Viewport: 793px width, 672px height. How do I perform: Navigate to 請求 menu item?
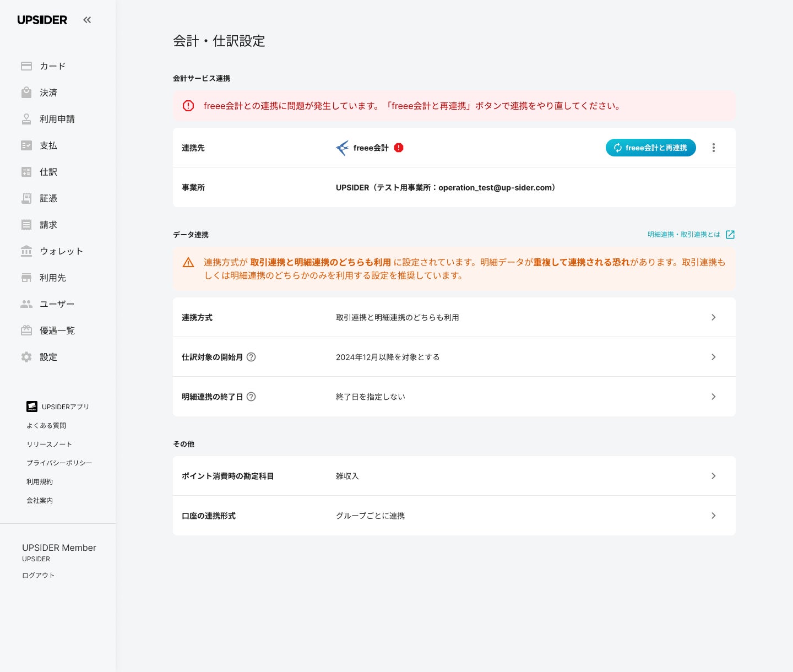pos(48,225)
